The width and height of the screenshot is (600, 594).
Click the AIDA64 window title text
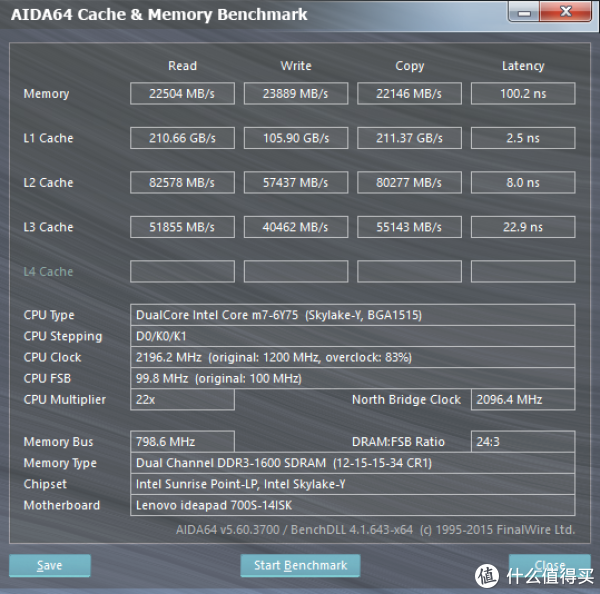point(159,15)
